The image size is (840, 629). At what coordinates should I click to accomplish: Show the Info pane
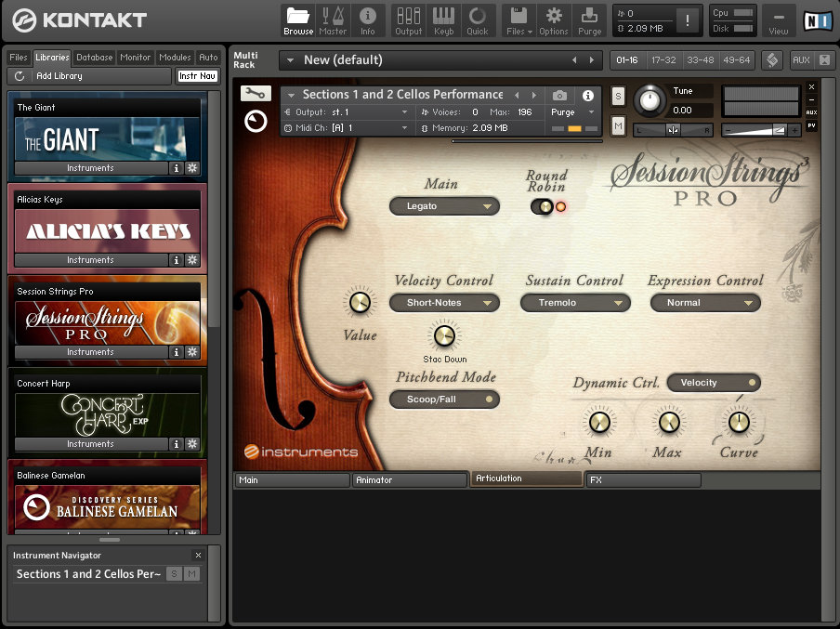click(x=368, y=20)
